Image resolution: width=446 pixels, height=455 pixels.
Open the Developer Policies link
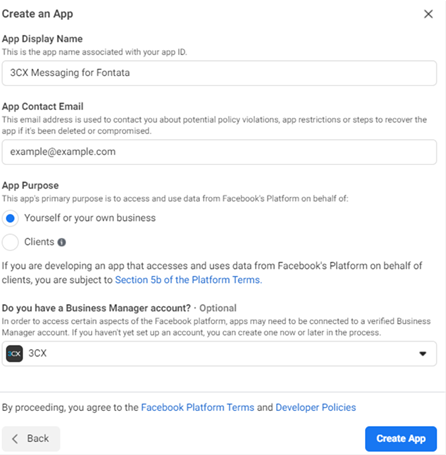tap(316, 407)
